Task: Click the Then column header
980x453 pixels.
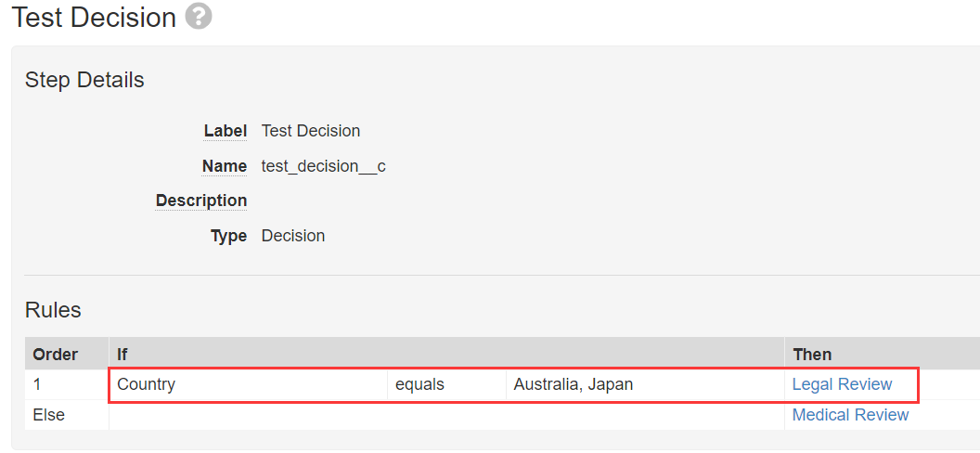Action: pos(812,354)
